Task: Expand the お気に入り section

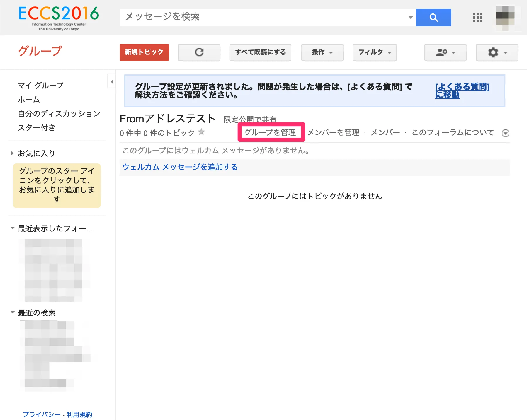Action: click(12, 153)
